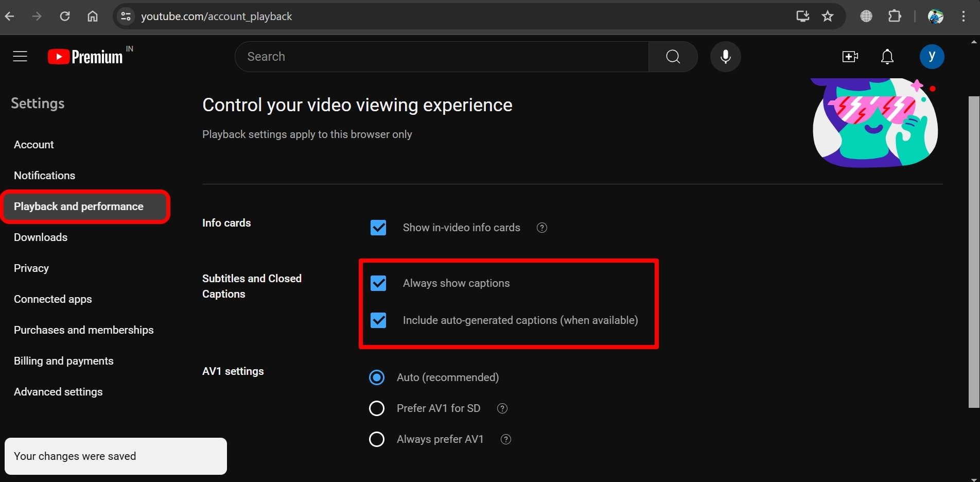Toggle Show in-video info cards checkbox
This screenshot has width=980, height=482.
(378, 228)
